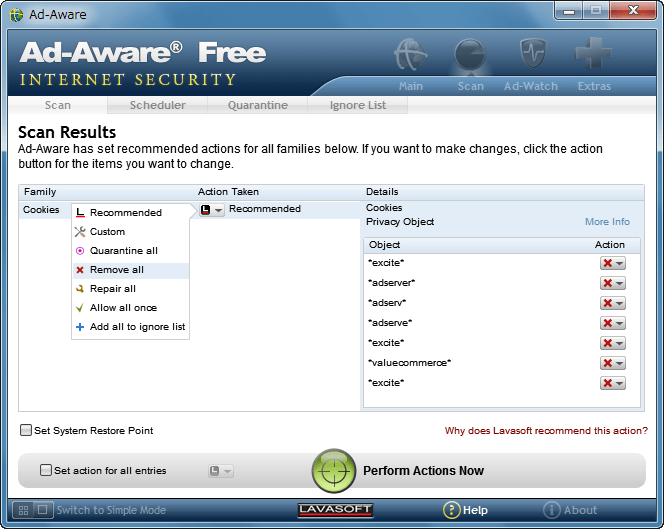664x529 pixels.
Task: Choose Repair all menu entry
Action: click(x=131, y=289)
